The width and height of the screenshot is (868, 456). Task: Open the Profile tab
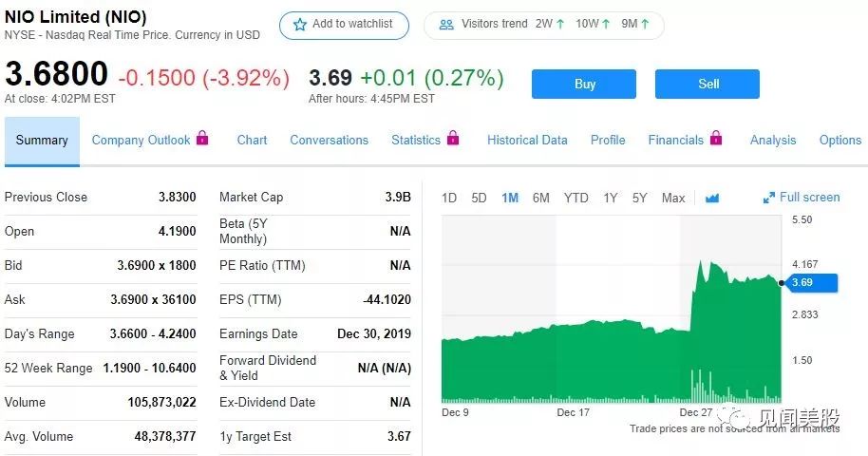click(x=608, y=141)
